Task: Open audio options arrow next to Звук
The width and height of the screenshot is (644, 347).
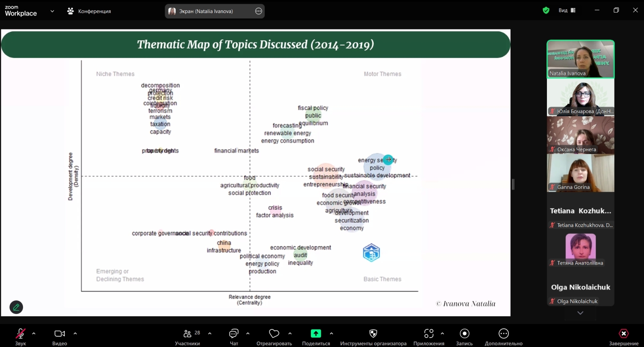Action: point(34,333)
